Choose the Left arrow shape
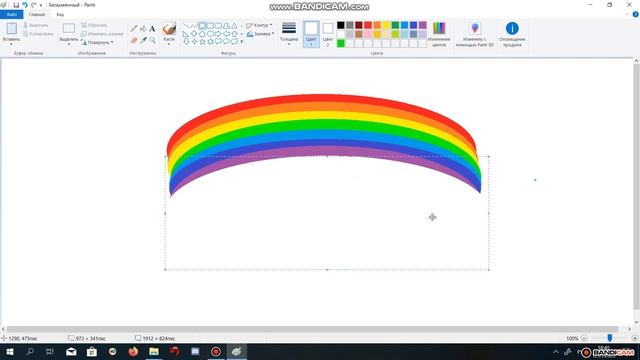Viewport: 640px width, 360px height. tap(227, 34)
